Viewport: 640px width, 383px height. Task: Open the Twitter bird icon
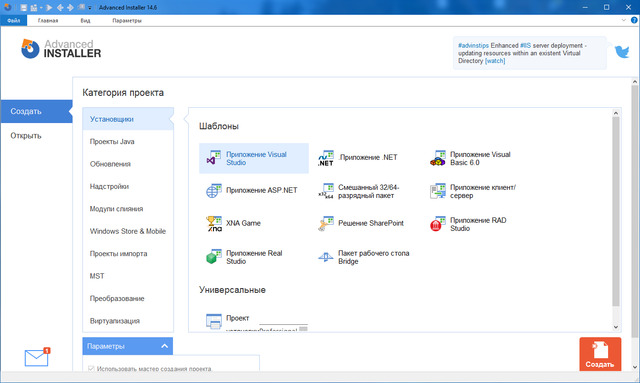coord(622,52)
